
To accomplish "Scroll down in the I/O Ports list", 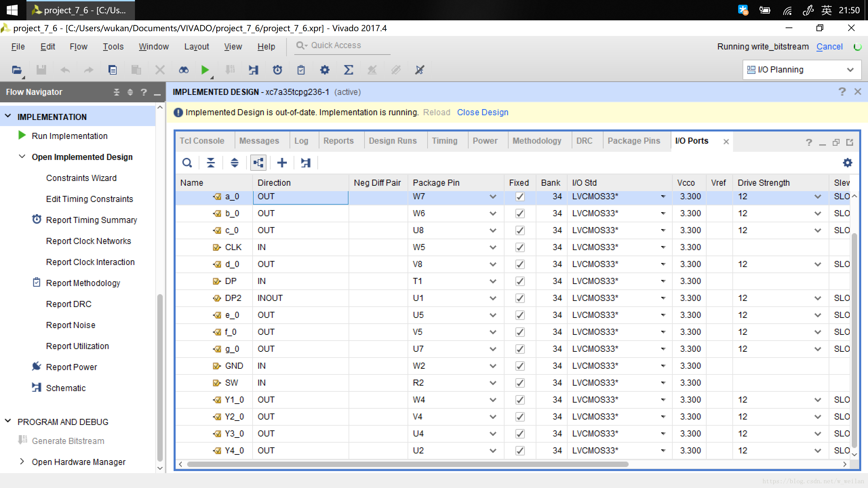I will coord(857,455).
